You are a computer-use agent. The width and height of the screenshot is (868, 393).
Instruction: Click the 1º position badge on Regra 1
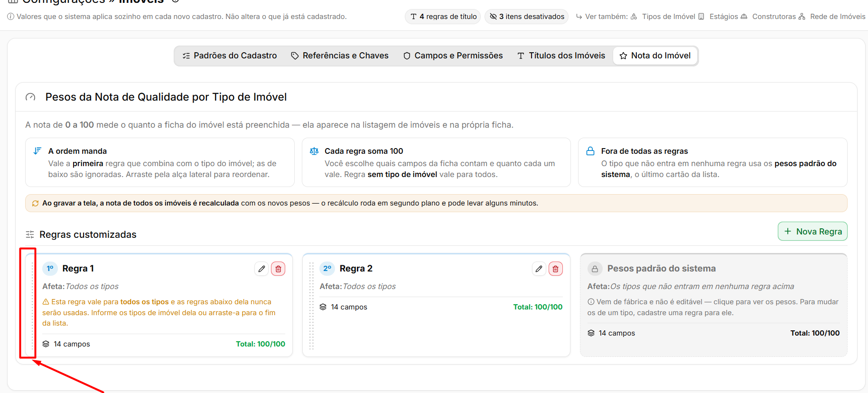50,269
